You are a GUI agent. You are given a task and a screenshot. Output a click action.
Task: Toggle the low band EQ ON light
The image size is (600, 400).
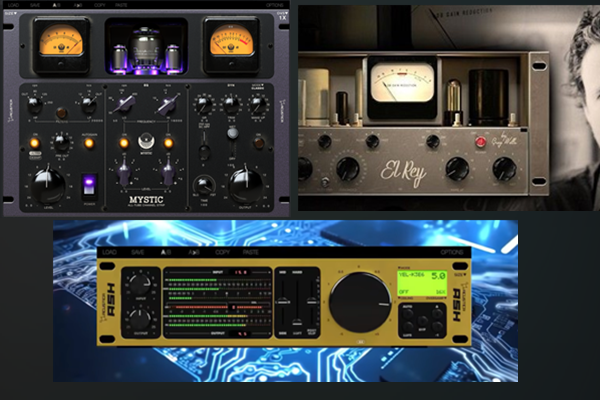124,143
